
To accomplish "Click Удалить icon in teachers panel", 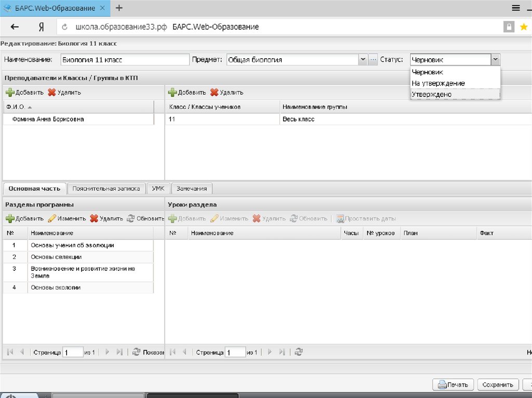I will point(51,93).
